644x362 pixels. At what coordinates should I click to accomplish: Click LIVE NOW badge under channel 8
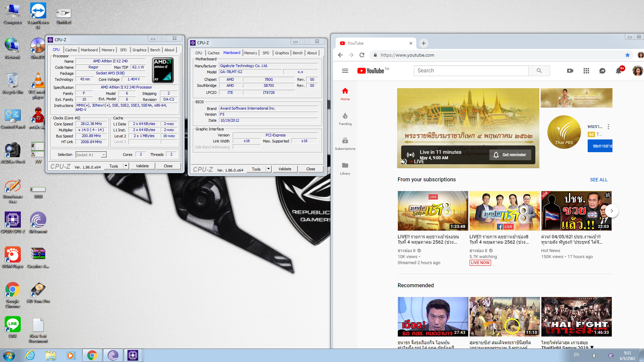[480, 263]
